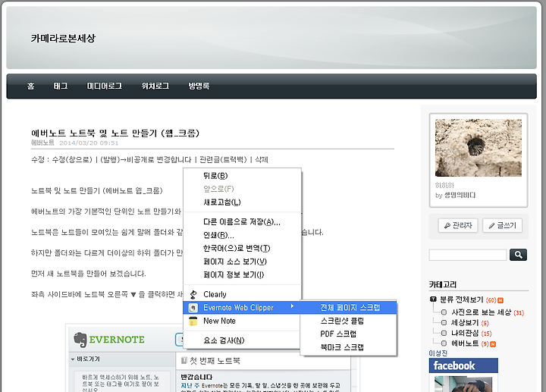Open 나의관심 category in sidebar
The height and width of the screenshot is (392, 546).
coord(465,333)
